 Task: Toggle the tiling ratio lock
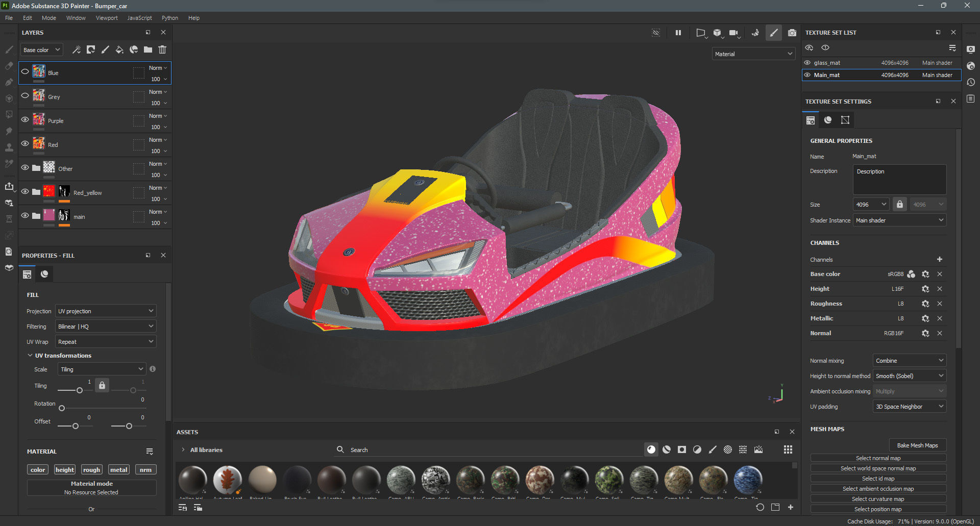[x=102, y=385]
